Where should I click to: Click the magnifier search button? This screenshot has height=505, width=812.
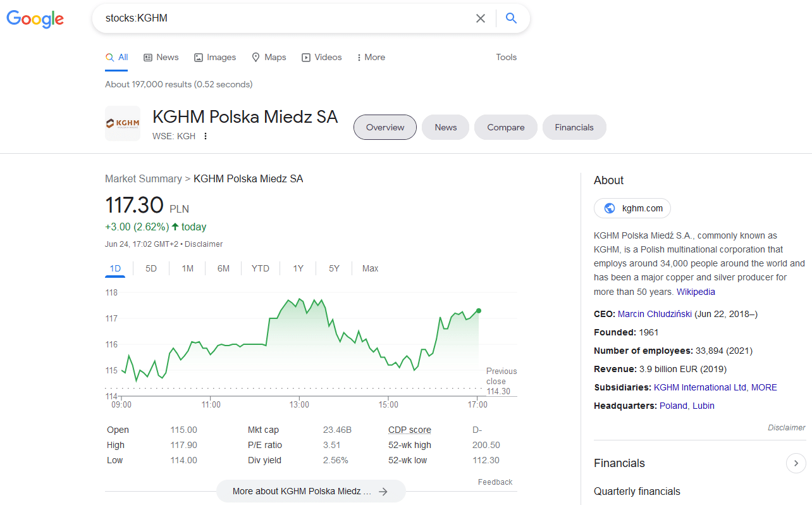coord(511,18)
